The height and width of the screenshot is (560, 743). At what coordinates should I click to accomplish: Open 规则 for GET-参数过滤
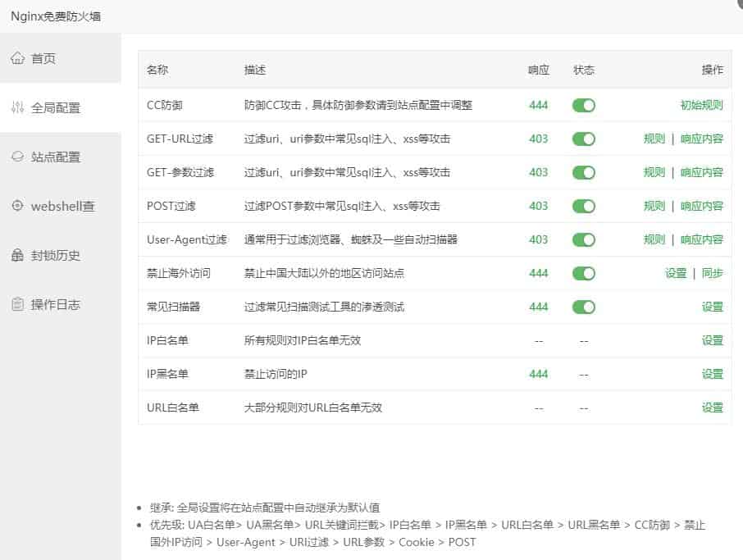pos(654,173)
